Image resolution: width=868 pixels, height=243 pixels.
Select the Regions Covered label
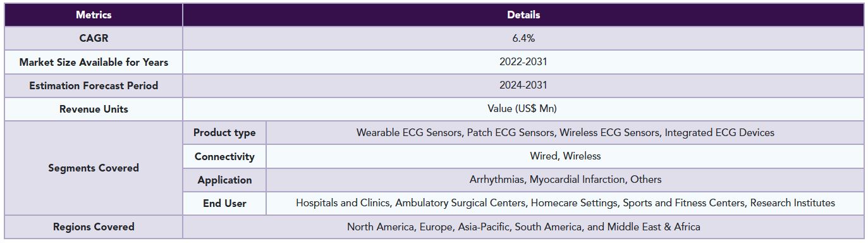click(x=94, y=227)
